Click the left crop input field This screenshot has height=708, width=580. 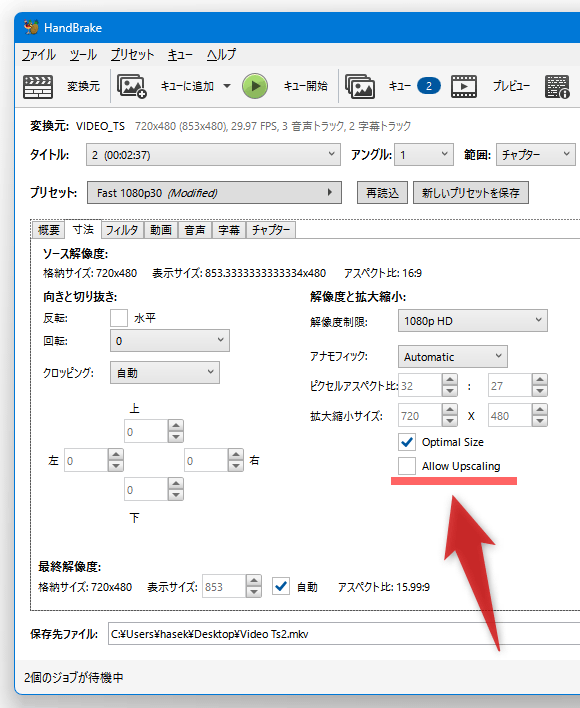tap(86, 461)
